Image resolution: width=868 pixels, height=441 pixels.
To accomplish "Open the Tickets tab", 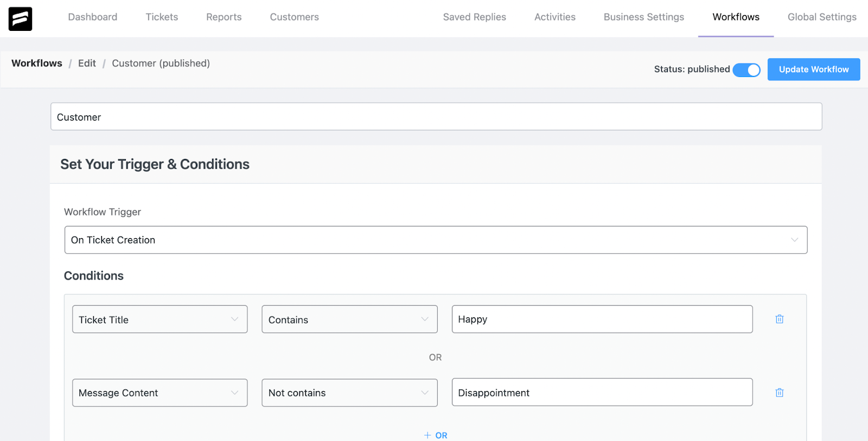I will click(162, 17).
